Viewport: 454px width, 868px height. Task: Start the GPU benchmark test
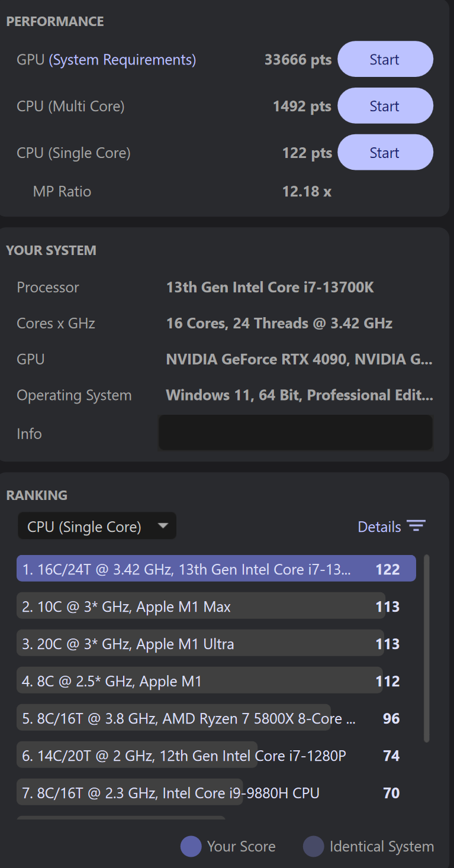[x=385, y=59]
